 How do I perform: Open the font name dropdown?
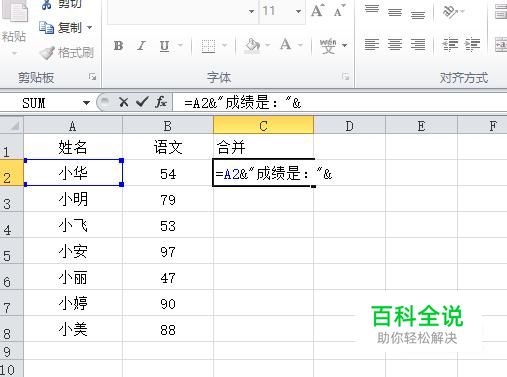pos(251,12)
